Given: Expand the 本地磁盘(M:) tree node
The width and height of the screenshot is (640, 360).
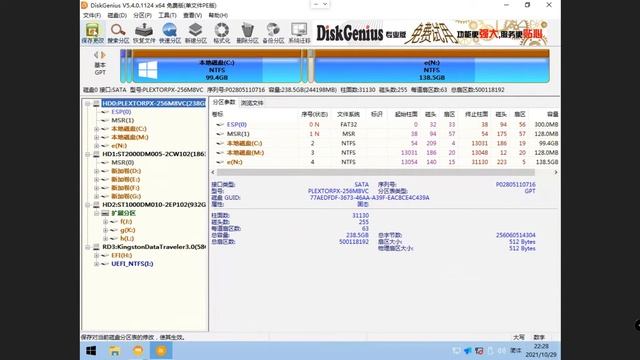Looking at the screenshot, I should [x=96, y=138].
